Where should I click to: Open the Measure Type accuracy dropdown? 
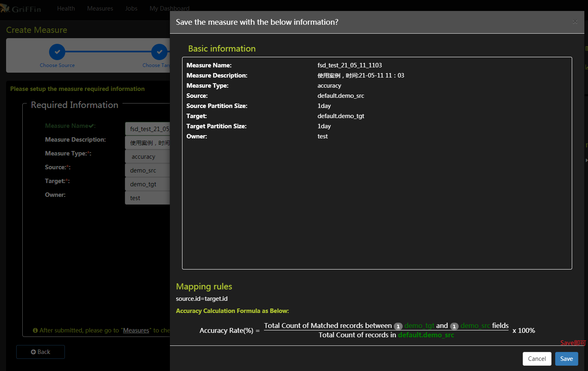[148, 156]
